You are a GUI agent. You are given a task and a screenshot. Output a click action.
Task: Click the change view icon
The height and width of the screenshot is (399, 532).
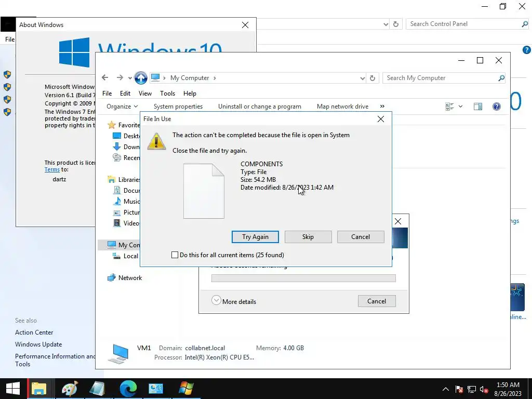pyautogui.click(x=449, y=107)
